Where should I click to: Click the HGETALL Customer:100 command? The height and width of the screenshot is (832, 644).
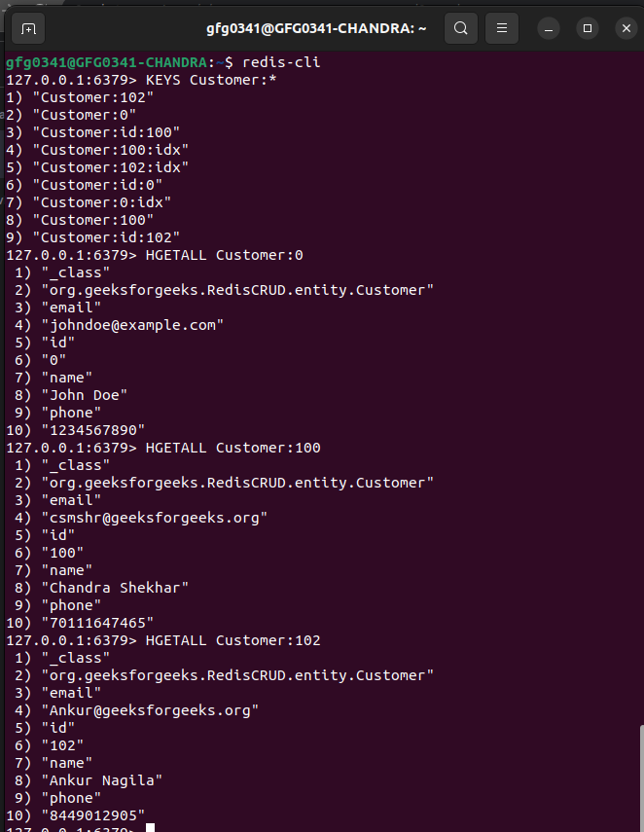(x=233, y=448)
